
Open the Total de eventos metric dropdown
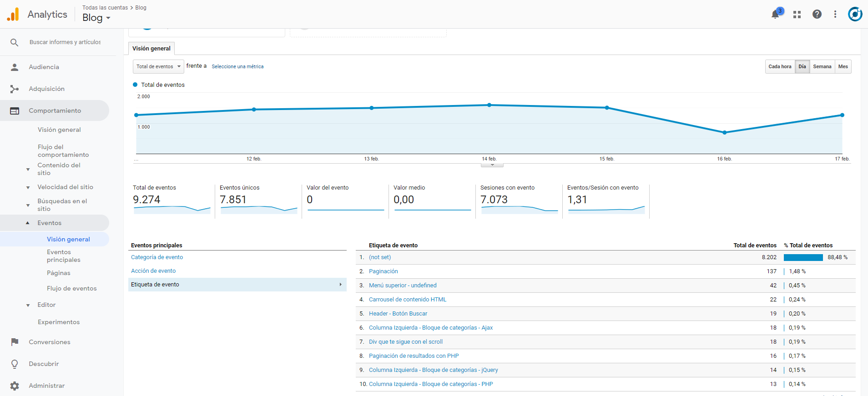[158, 66]
